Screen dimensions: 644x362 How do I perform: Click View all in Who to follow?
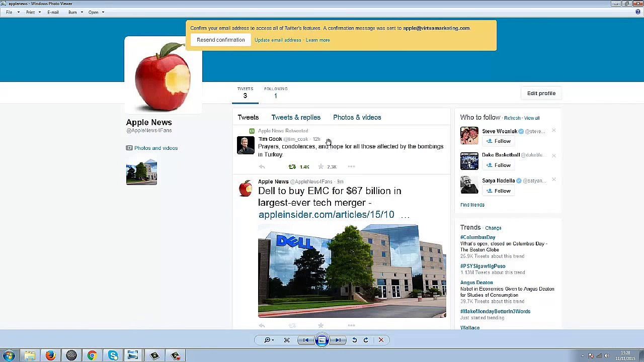(x=532, y=118)
